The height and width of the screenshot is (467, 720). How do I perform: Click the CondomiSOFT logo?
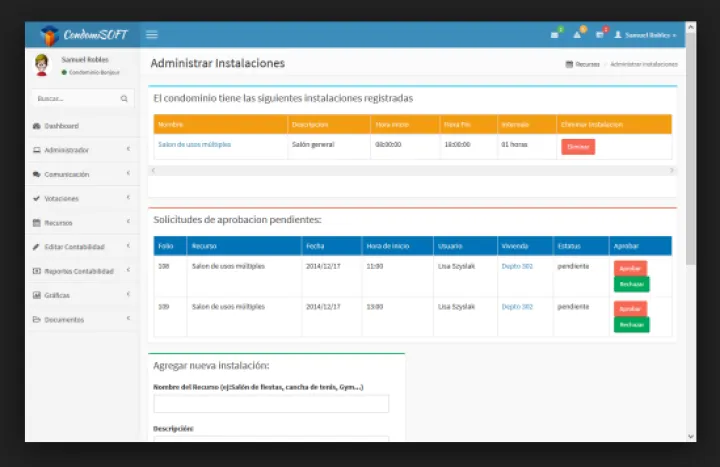click(x=82, y=35)
